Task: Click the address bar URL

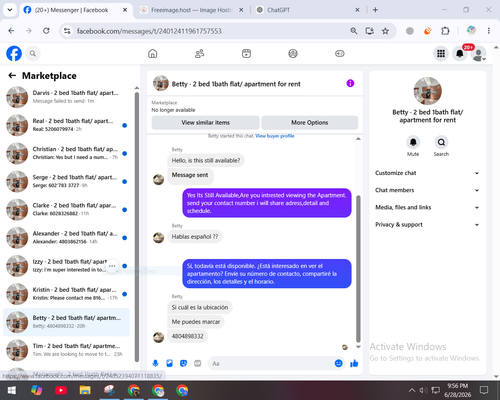Action: click(149, 31)
